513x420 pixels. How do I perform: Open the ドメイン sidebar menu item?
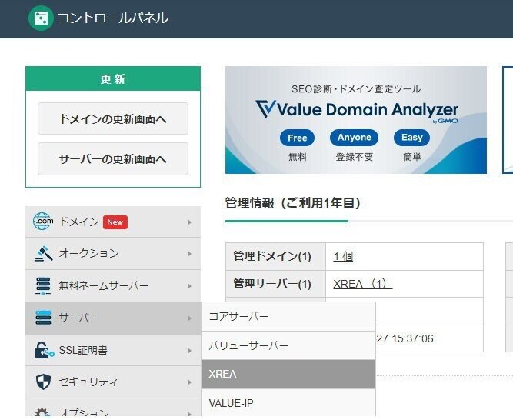click(113, 222)
